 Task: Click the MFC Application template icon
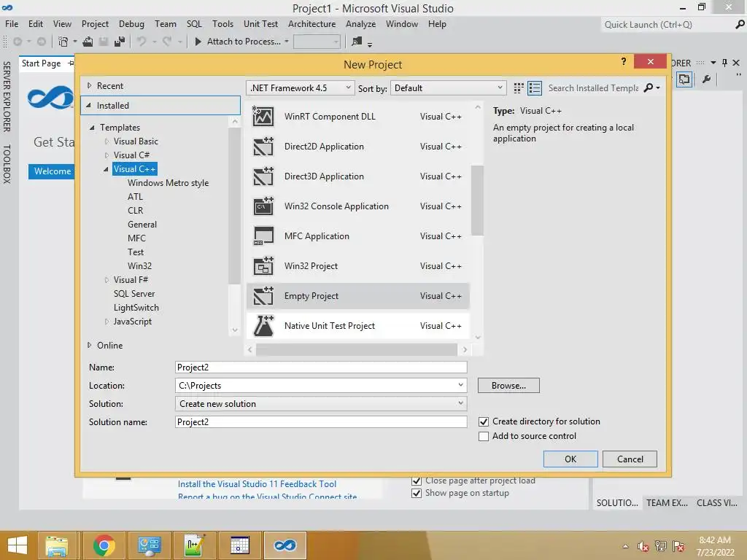[x=263, y=236]
